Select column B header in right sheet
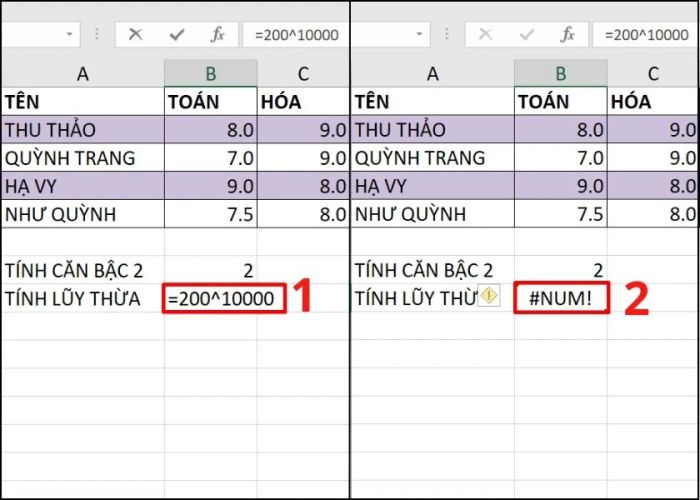700x500 pixels. click(x=561, y=74)
